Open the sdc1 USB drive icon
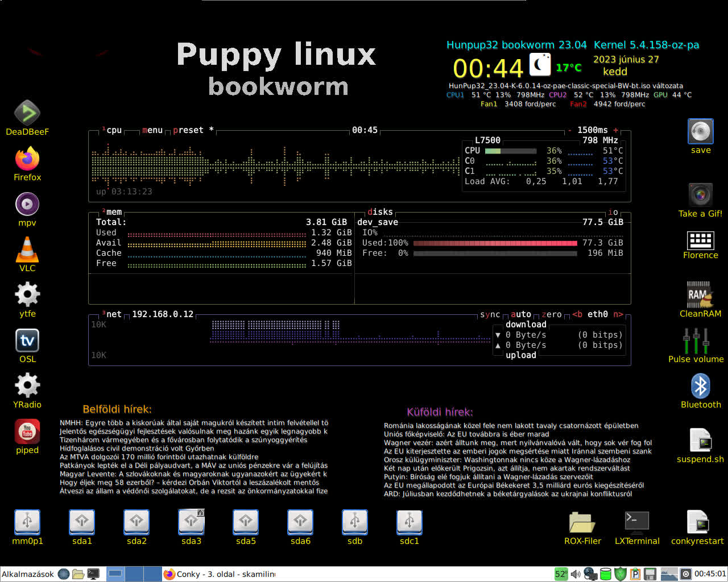728x582 pixels. 409,522
